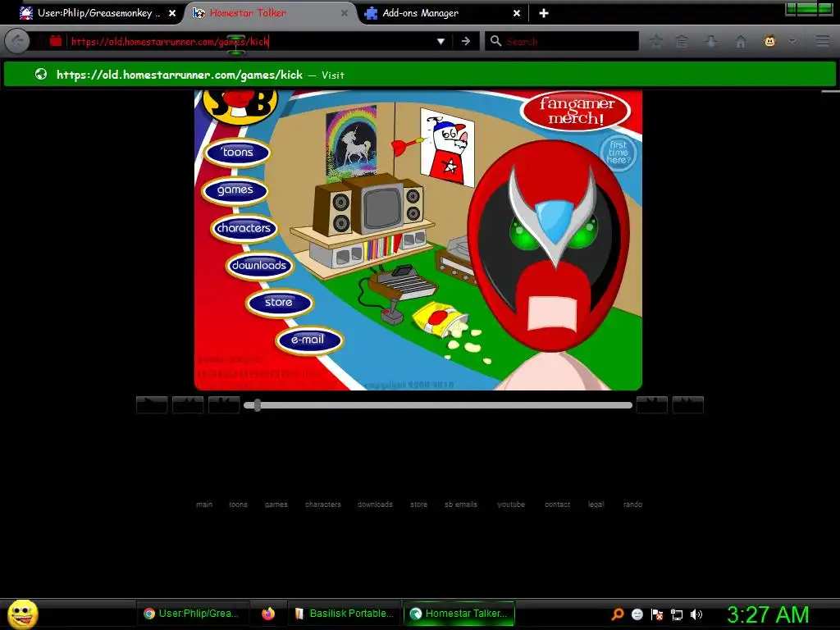
Task: Click the network tray icon
Action: pos(677,614)
